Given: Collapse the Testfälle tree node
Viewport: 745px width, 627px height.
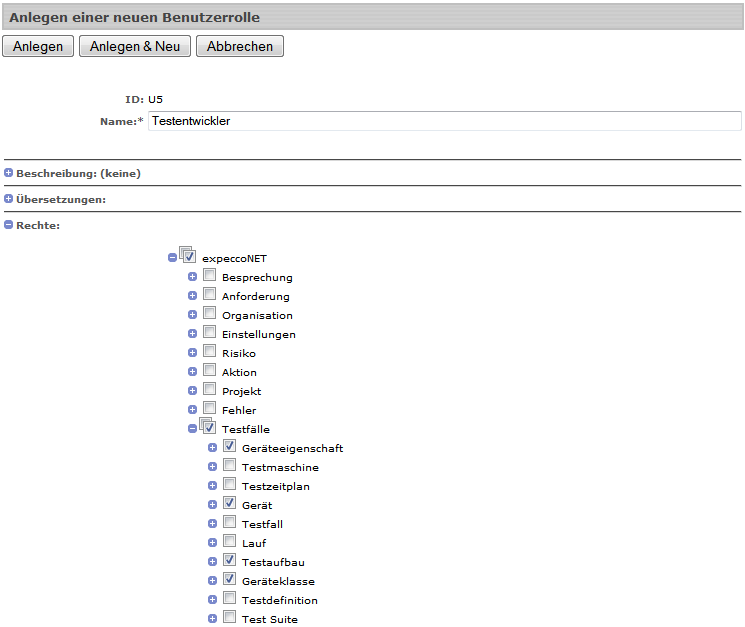Looking at the screenshot, I should click(193, 429).
